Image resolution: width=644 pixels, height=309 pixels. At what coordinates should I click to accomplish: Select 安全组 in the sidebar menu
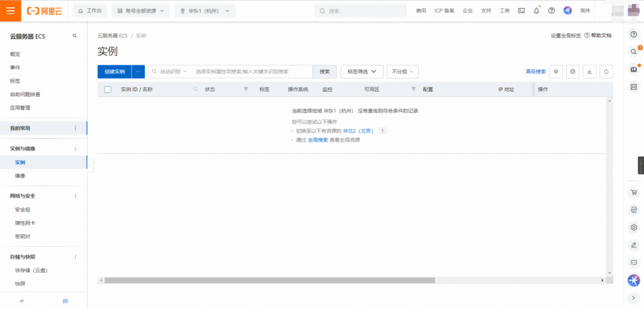click(23, 209)
